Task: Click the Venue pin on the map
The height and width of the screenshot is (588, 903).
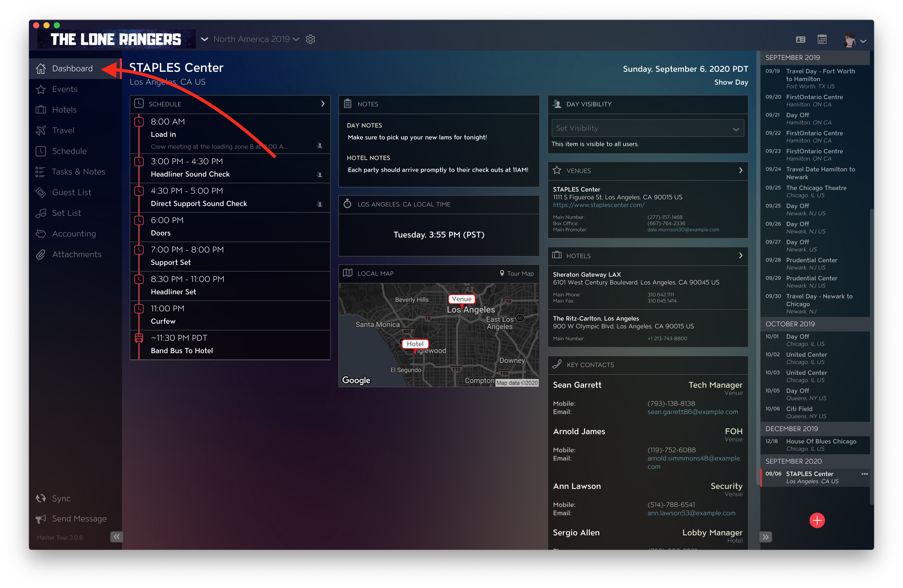Action: click(x=461, y=299)
